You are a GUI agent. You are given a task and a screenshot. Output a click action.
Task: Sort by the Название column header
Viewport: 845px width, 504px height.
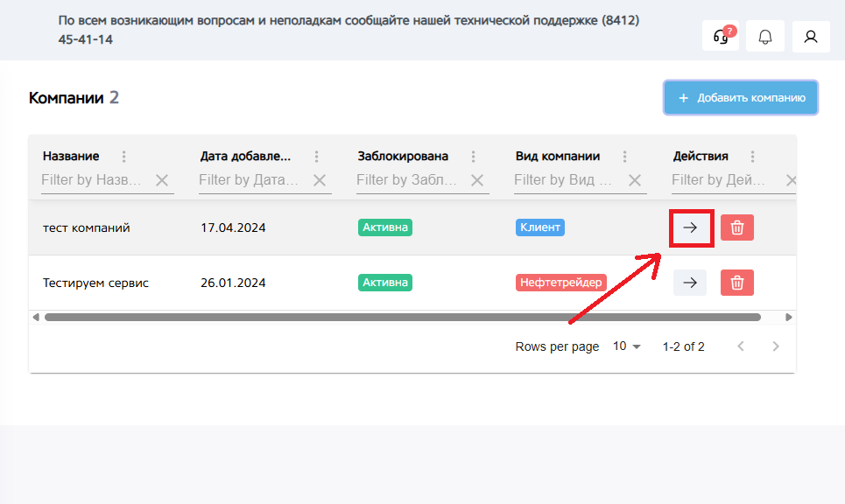[71, 156]
